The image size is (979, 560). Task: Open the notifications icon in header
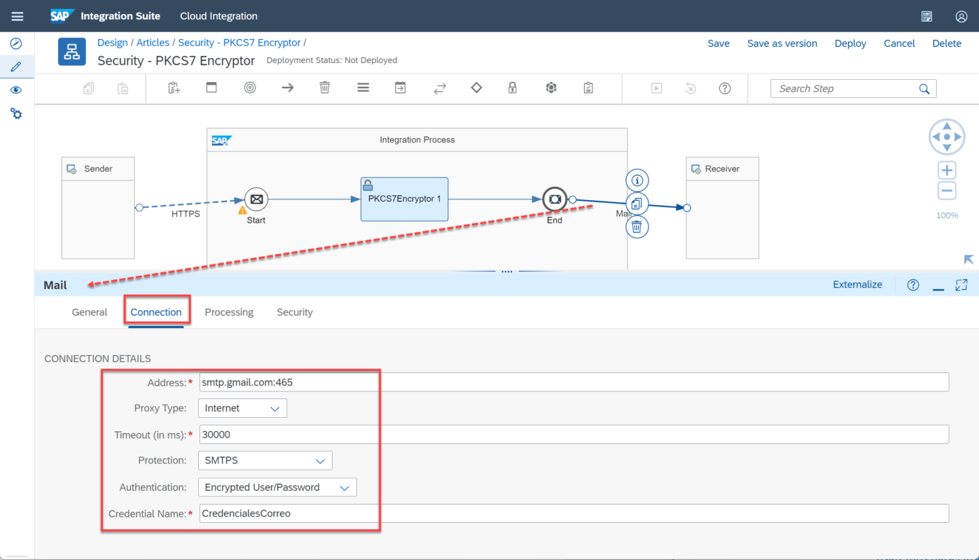[927, 16]
